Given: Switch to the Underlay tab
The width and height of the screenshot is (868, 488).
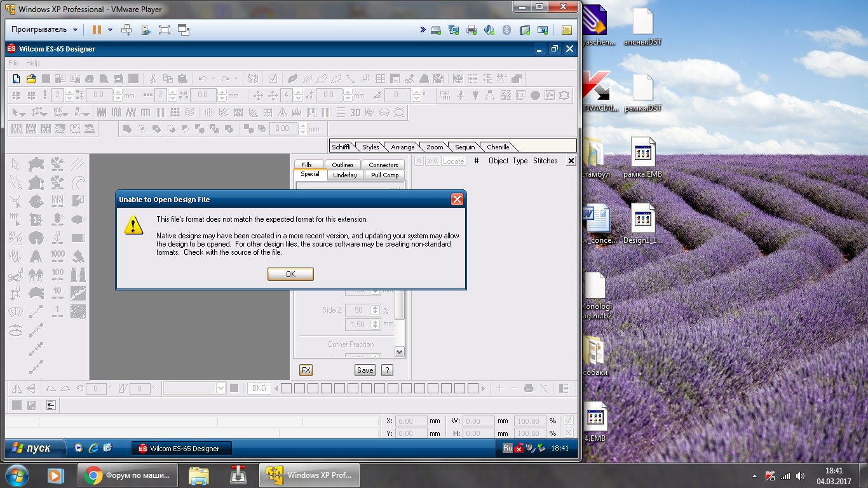Looking at the screenshot, I should coord(345,175).
